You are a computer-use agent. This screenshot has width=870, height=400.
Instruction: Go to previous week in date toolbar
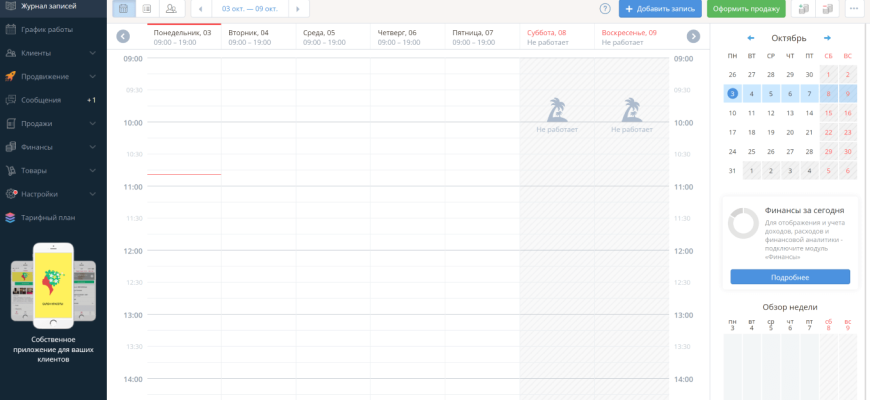pos(202,9)
